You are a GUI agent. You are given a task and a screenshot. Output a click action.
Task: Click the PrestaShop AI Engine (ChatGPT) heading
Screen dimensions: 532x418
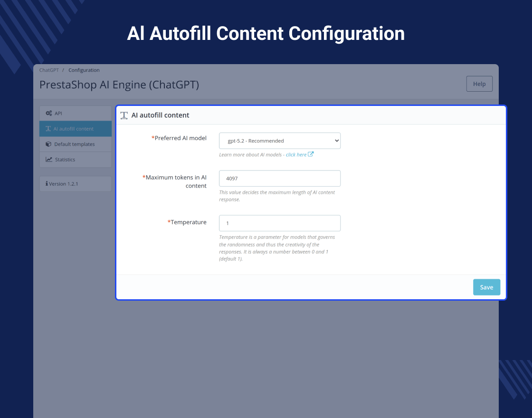pyautogui.click(x=119, y=85)
